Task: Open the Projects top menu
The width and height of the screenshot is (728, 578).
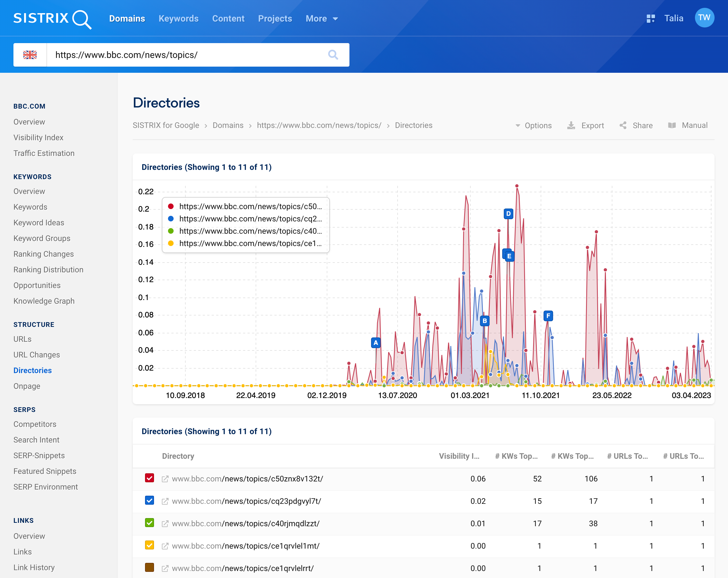Action: [x=275, y=18]
